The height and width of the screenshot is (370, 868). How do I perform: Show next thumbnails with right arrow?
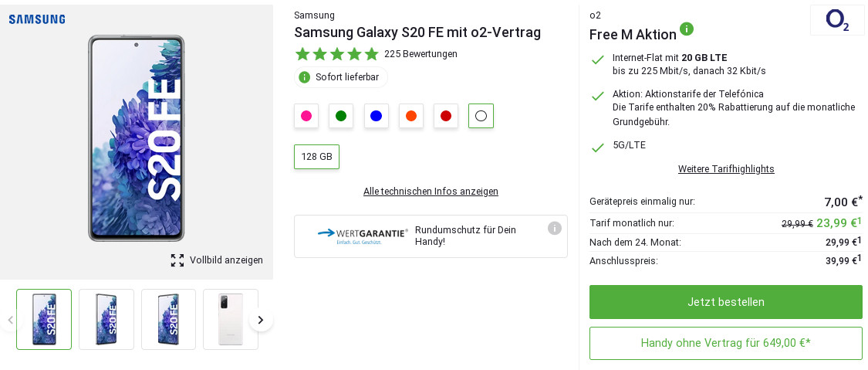pos(261,320)
